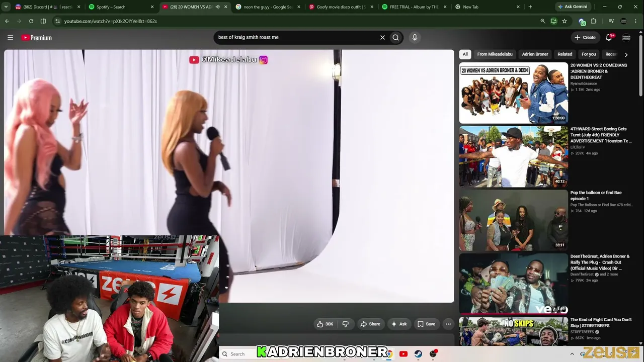
Task: Open the Create menu
Action: tap(585, 37)
